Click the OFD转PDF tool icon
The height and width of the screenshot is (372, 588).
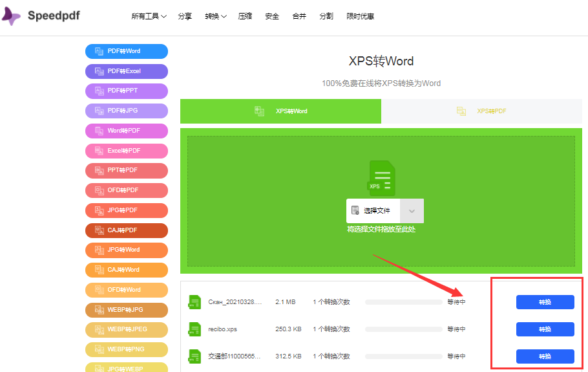pos(99,190)
